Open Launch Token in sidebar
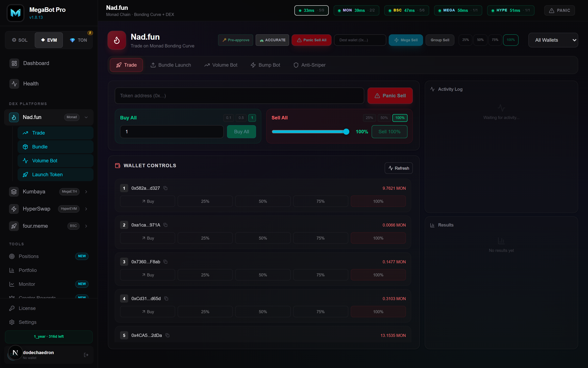The height and width of the screenshot is (368, 588). [55, 175]
